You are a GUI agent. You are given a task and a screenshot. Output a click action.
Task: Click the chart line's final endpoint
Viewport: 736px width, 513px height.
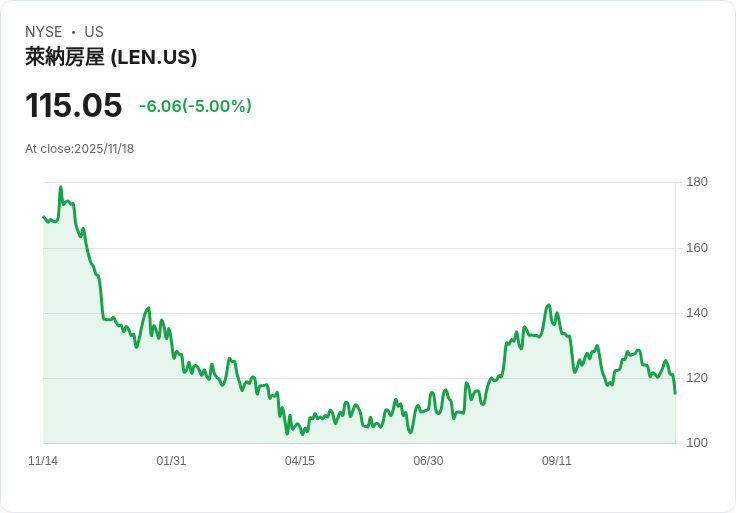(675, 393)
